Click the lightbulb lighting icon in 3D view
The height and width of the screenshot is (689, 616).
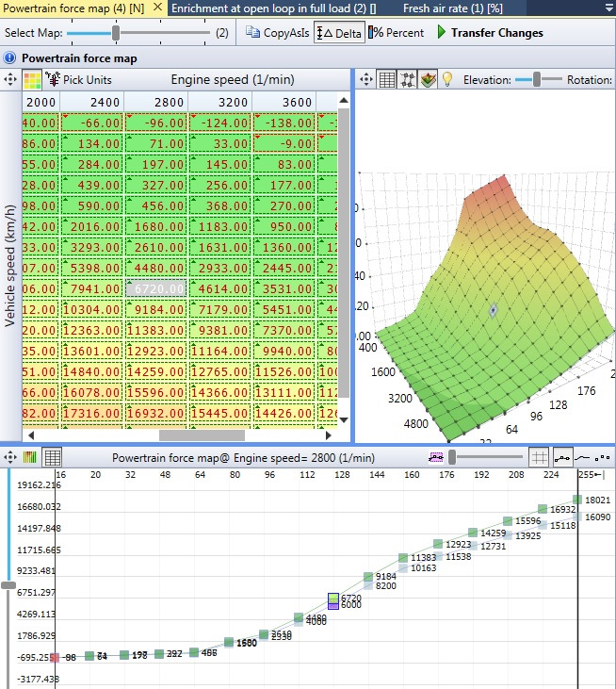pyautogui.click(x=447, y=80)
